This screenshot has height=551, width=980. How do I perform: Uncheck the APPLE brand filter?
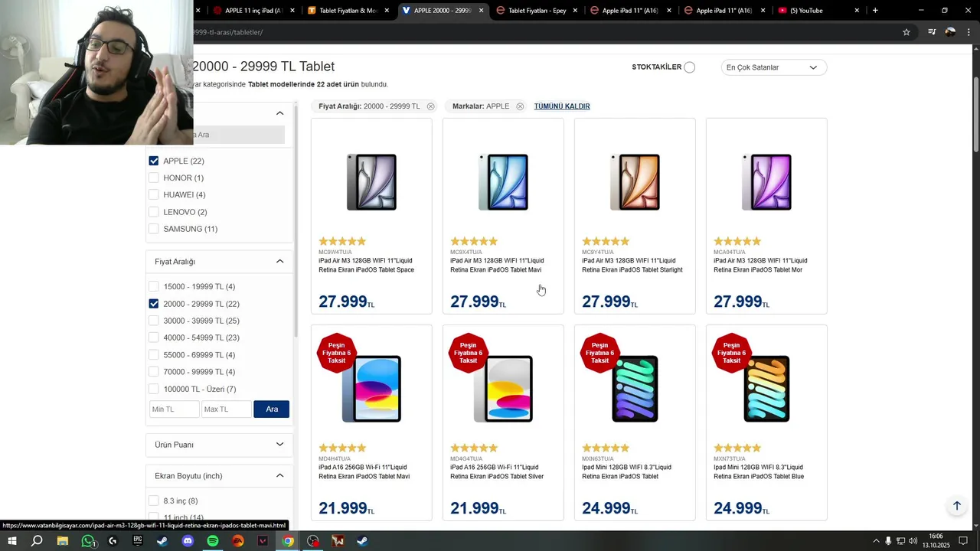pyautogui.click(x=154, y=161)
